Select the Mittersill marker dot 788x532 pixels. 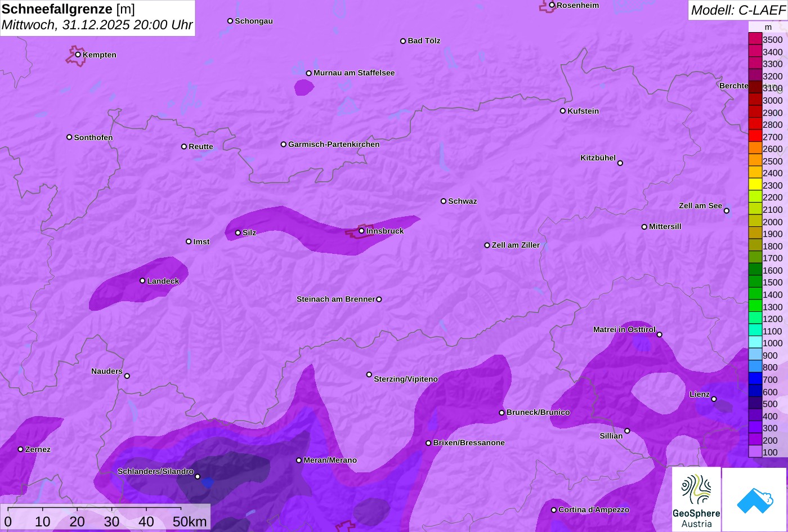click(644, 227)
